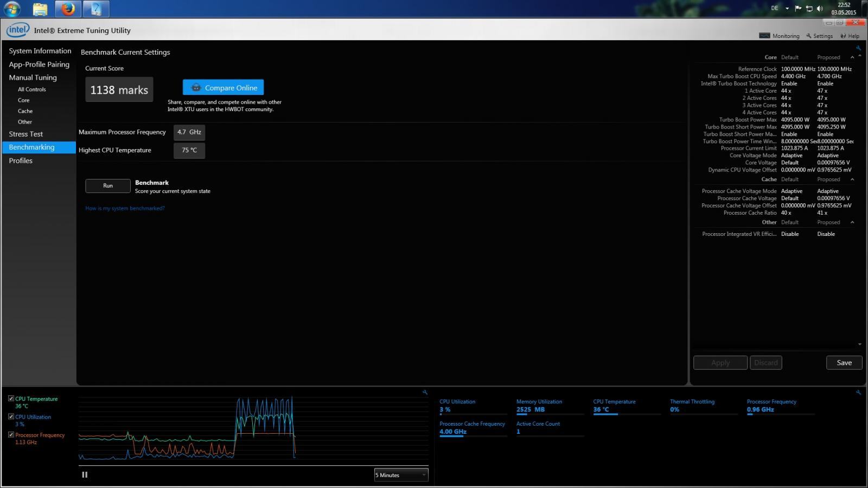
Task: Click wrench icon on monitor values panel
Action: coord(858,392)
